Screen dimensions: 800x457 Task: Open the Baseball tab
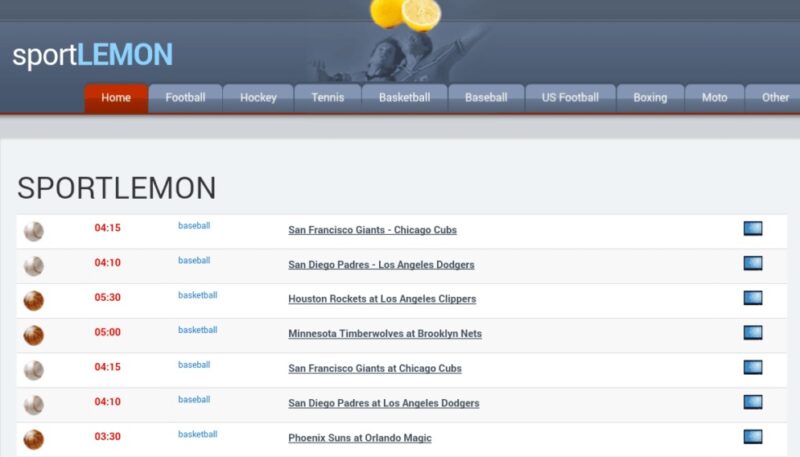pos(486,98)
